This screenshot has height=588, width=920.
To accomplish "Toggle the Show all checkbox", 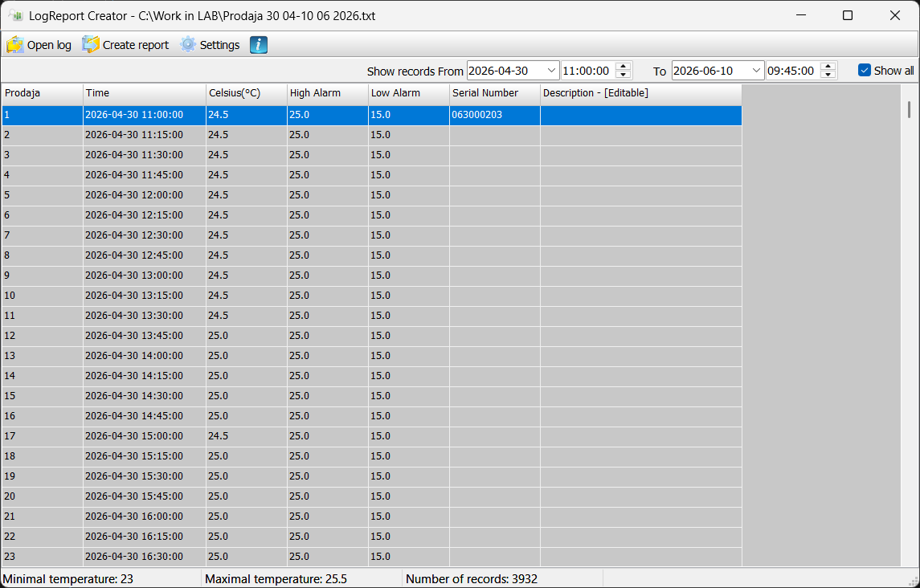I will click(x=865, y=71).
